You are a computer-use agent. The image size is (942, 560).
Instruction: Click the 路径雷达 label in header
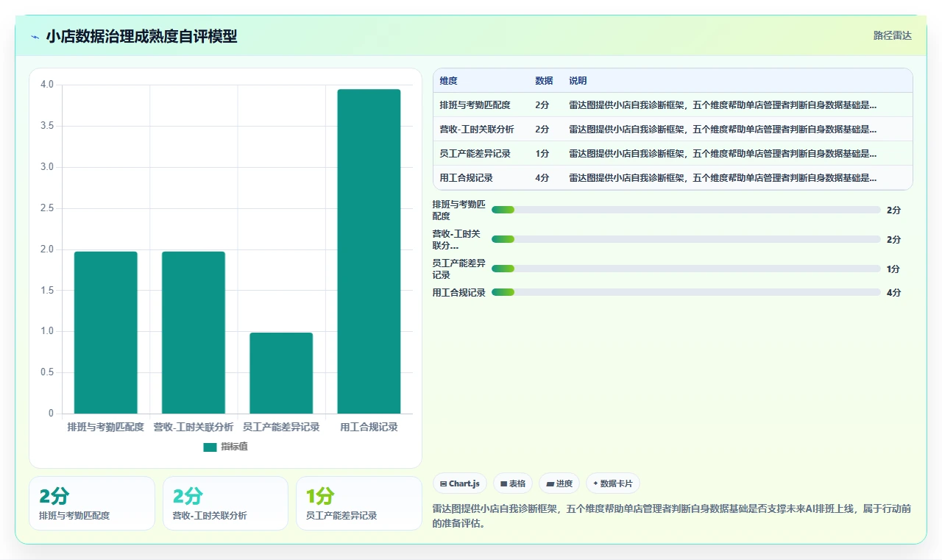[892, 35]
